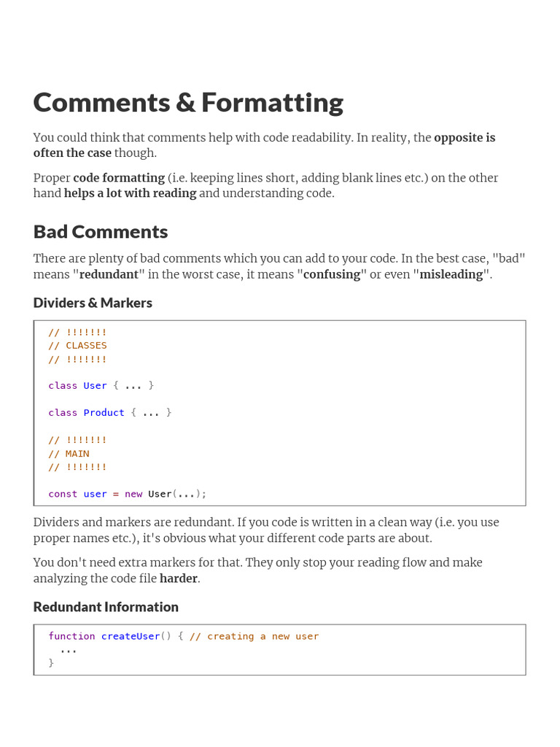
Task: Click the "Dividers & Markers" subheading
Action: (93, 303)
